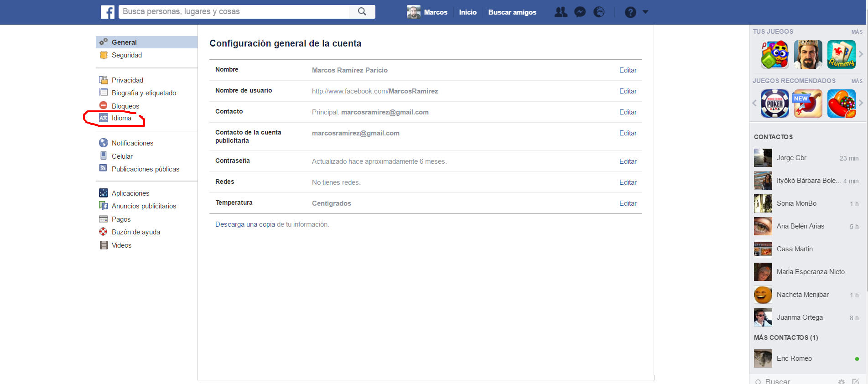Open the Candy Crush game icon
Image resolution: width=868 pixels, height=384 pixels.
[842, 104]
